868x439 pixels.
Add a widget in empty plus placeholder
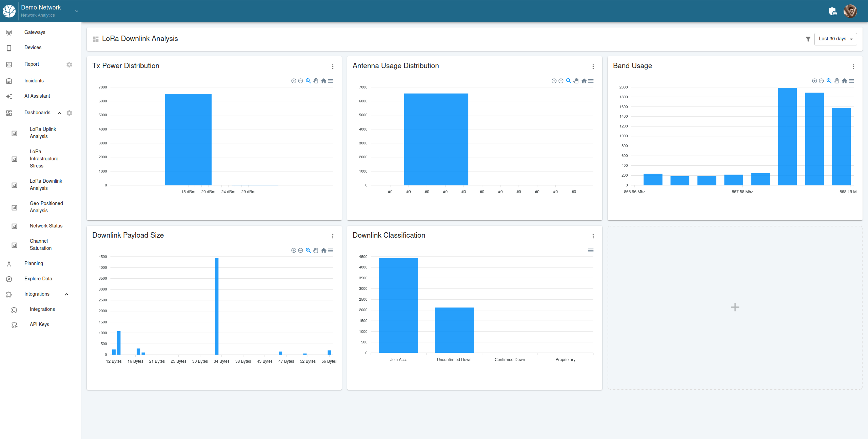(735, 307)
